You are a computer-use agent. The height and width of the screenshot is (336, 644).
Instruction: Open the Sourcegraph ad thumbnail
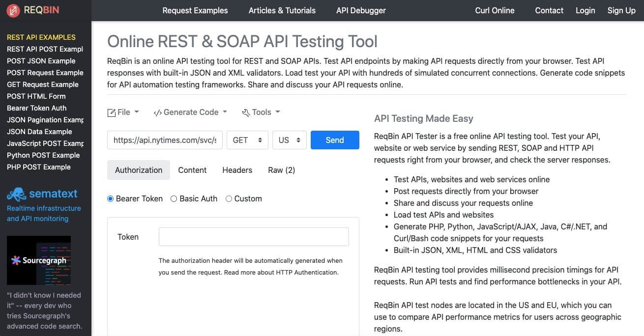coord(39,260)
